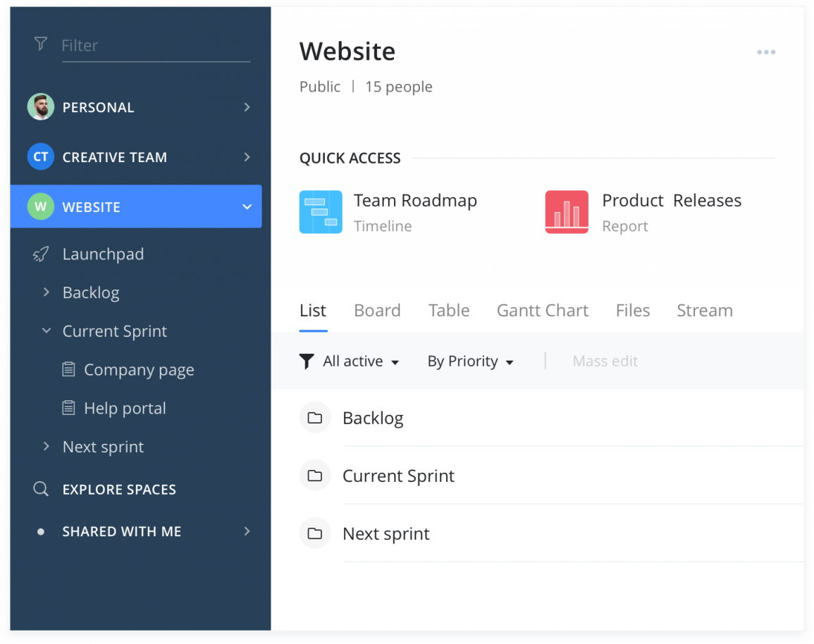814x644 pixels.
Task: Click the Personal user avatar
Action: (41, 107)
